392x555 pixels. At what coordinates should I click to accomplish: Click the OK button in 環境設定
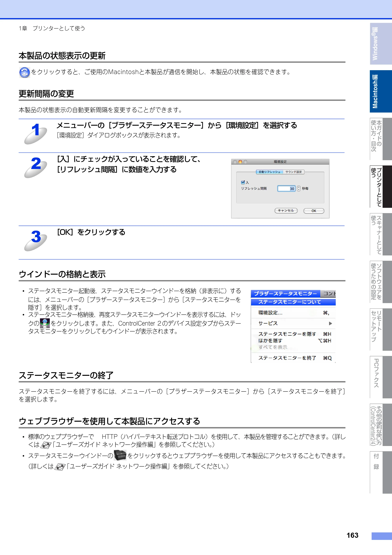[314, 211]
